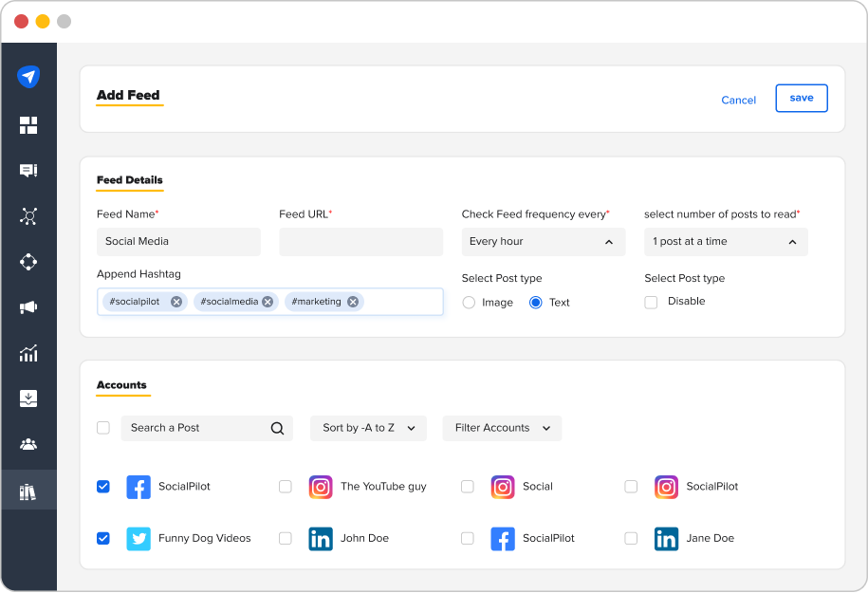This screenshot has width=868, height=593.
Task: Open the Posts chat icon in sidebar
Action: tap(28, 170)
